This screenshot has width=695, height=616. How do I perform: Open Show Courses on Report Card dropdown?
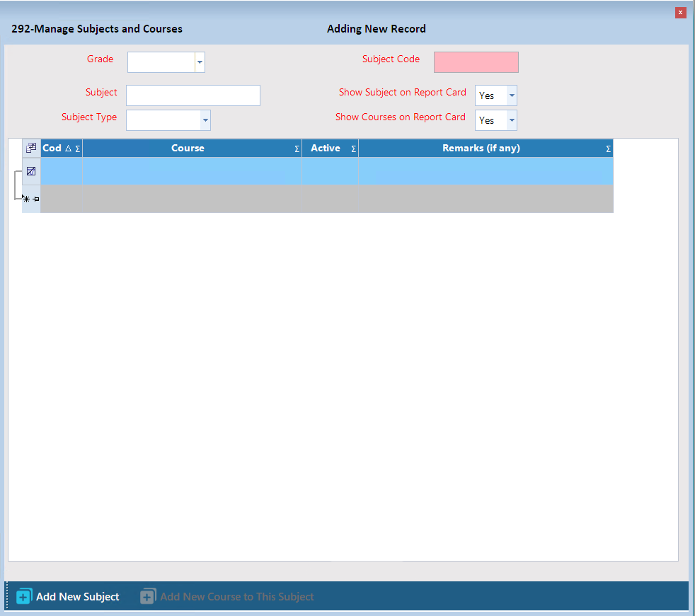click(512, 121)
